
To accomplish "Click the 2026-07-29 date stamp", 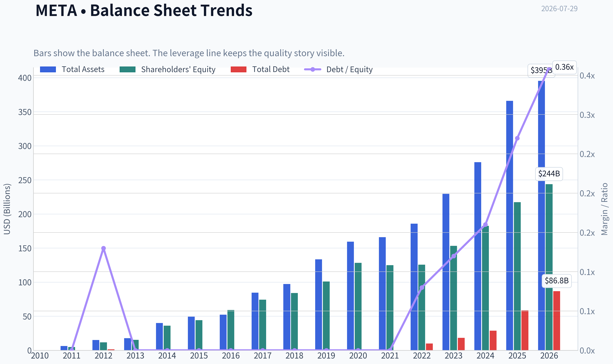I will click(x=559, y=9).
